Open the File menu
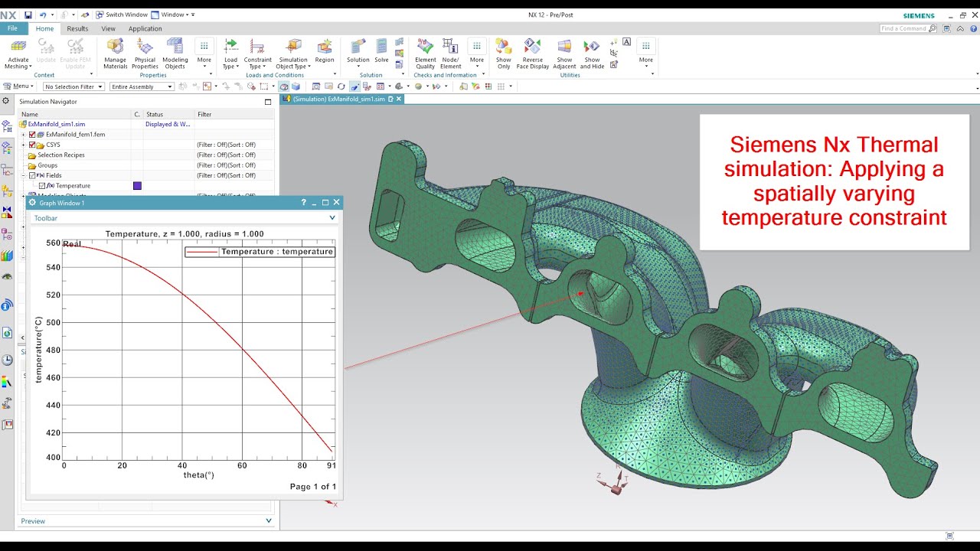 (13, 28)
